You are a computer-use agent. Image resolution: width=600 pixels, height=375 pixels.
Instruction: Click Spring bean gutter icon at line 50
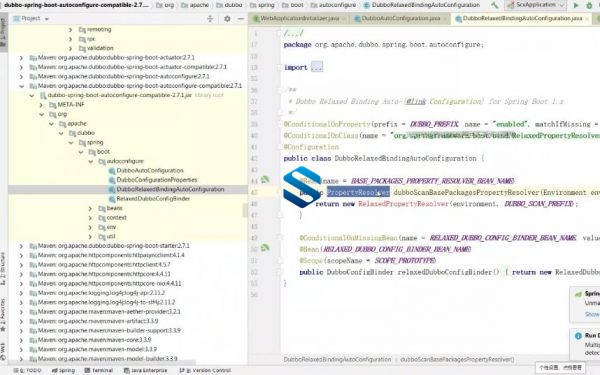tap(265, 248)
